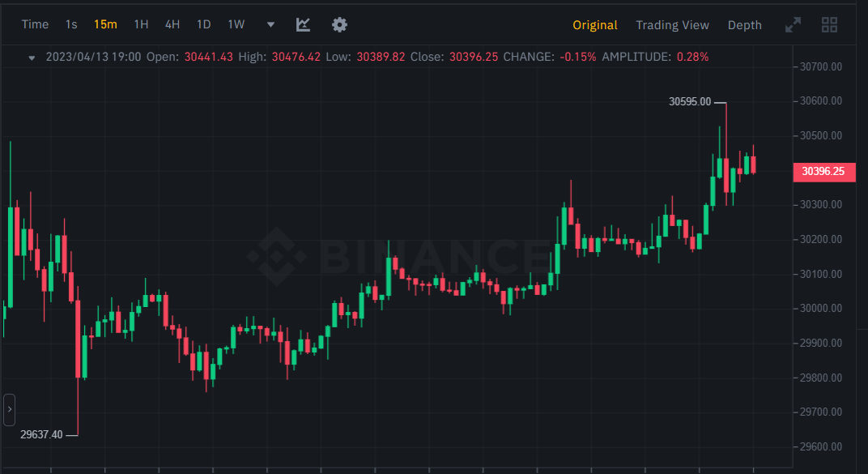This screenshot has height=474, width=868.
Task: Click the current price label 30396.25
Action: [823, 172]
